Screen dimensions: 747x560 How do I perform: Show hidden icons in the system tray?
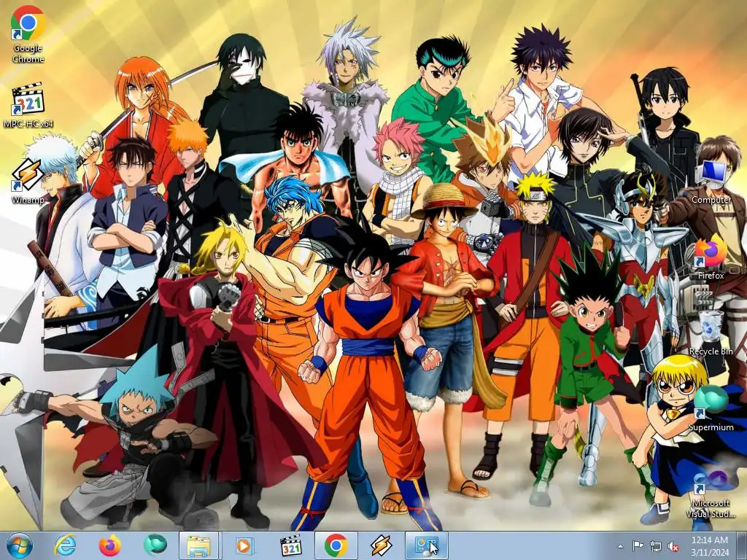tap(620, 546)
